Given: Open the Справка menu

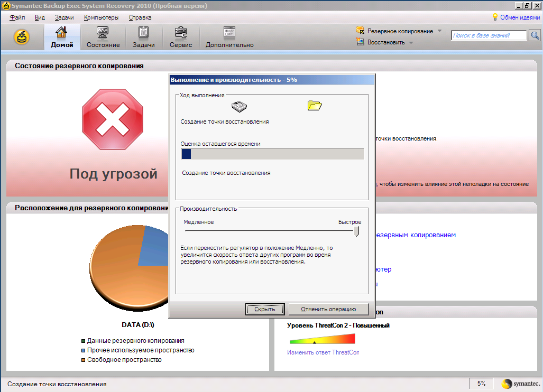Looking at the screenshot, I should [140, 17].
